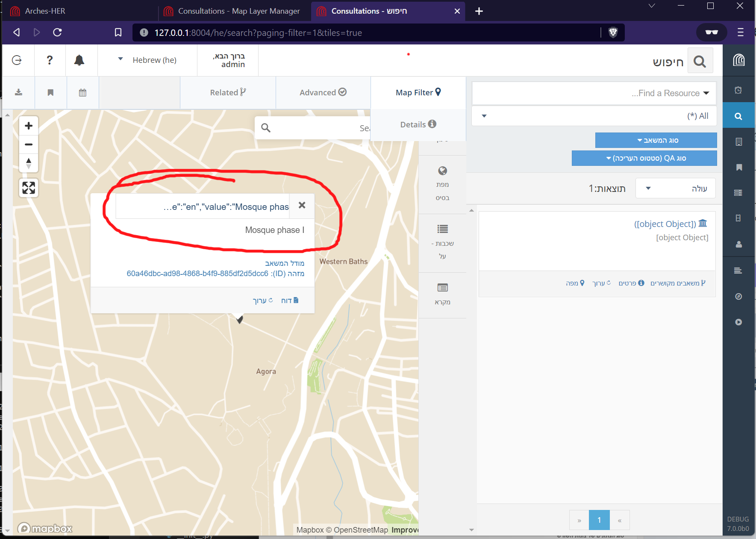756x539 pixels.
Task: Click the export search results download icon
Action: click(18, 92)
